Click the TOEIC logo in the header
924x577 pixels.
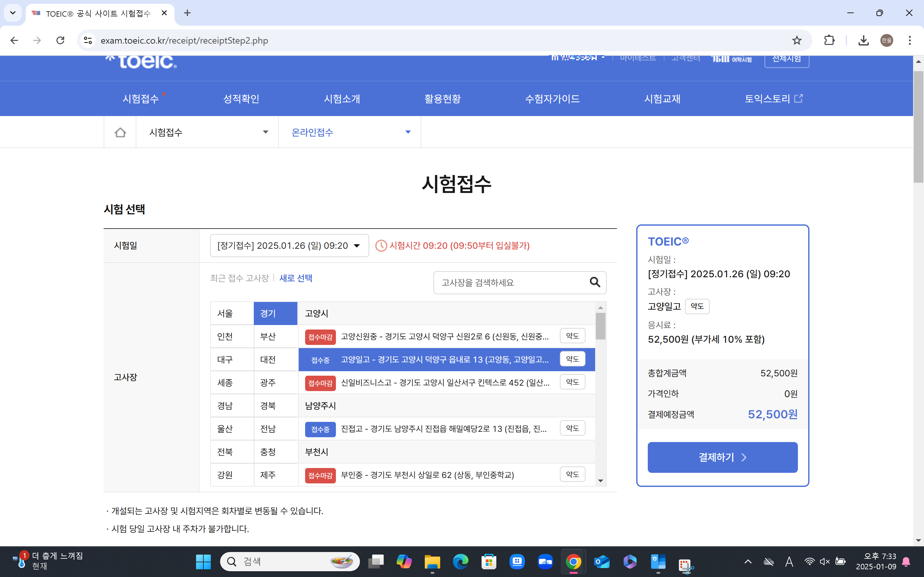(x=141, y=62)
